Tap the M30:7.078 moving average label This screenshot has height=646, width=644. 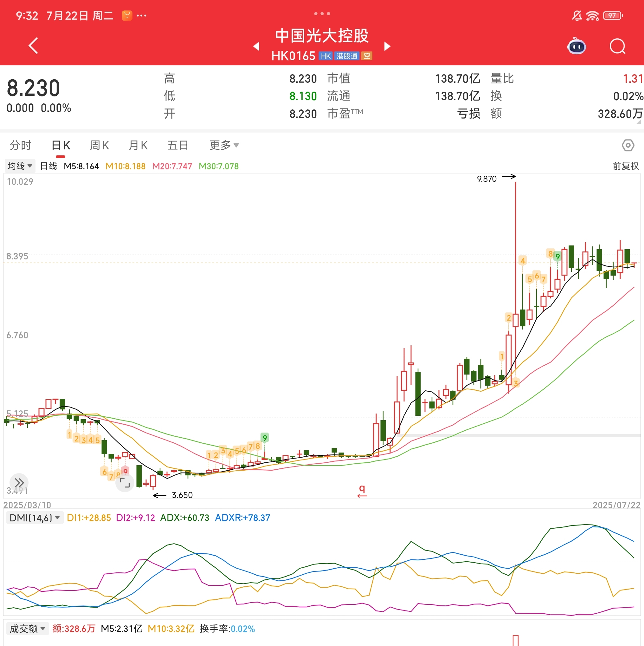click(x=219, y=166)
